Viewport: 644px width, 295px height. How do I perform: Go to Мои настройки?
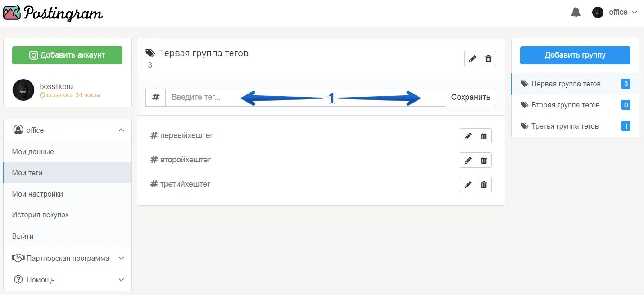pyautogui.click(x=37, y=194)
